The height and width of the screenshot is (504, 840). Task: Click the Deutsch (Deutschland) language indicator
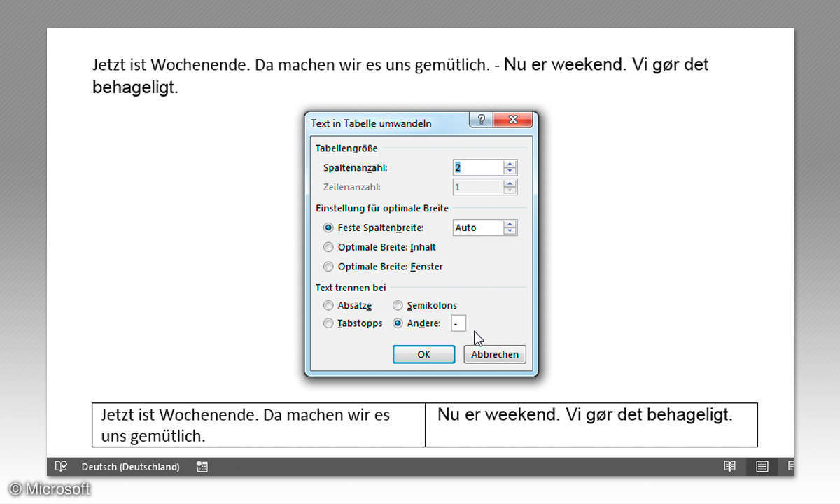[130, 466]
